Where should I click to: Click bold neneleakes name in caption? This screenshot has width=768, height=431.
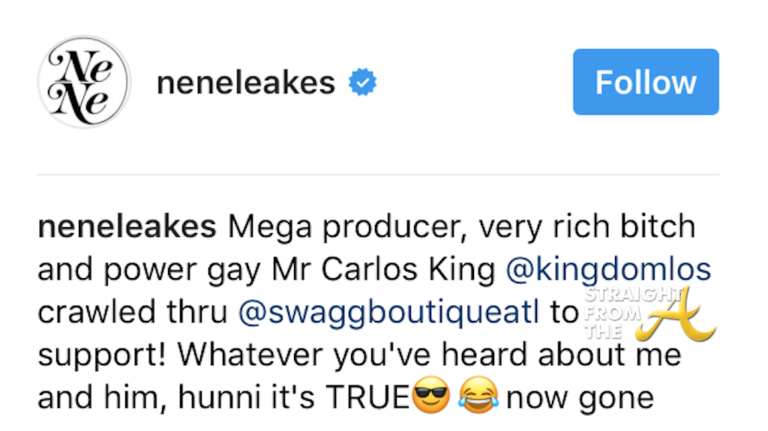(126, 228)
